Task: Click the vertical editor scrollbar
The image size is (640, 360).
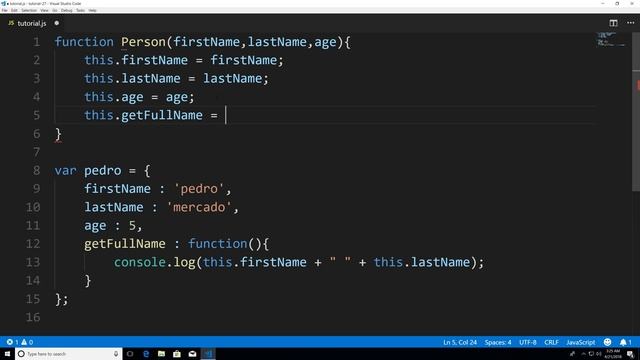Action: (636, 112)
